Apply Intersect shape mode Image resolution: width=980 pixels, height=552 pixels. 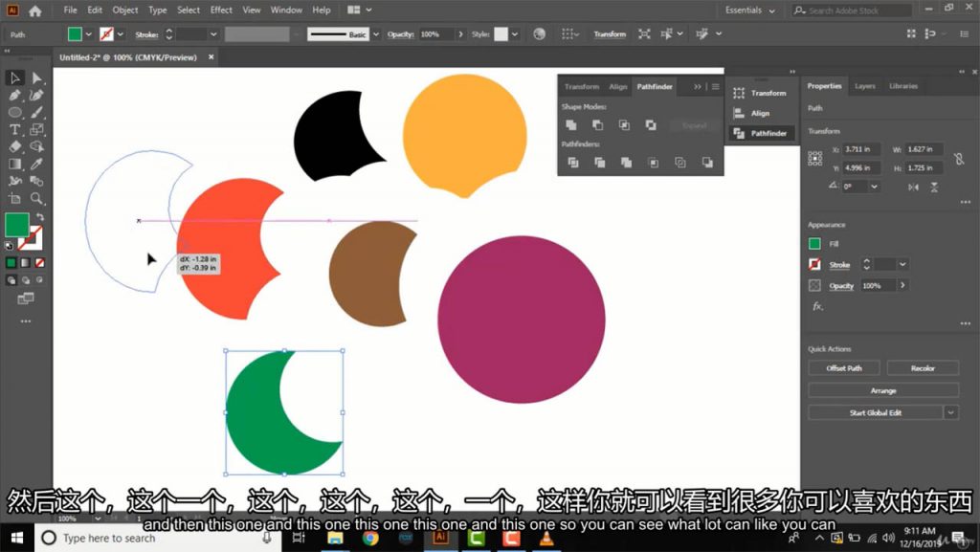(x=624, y=125)
